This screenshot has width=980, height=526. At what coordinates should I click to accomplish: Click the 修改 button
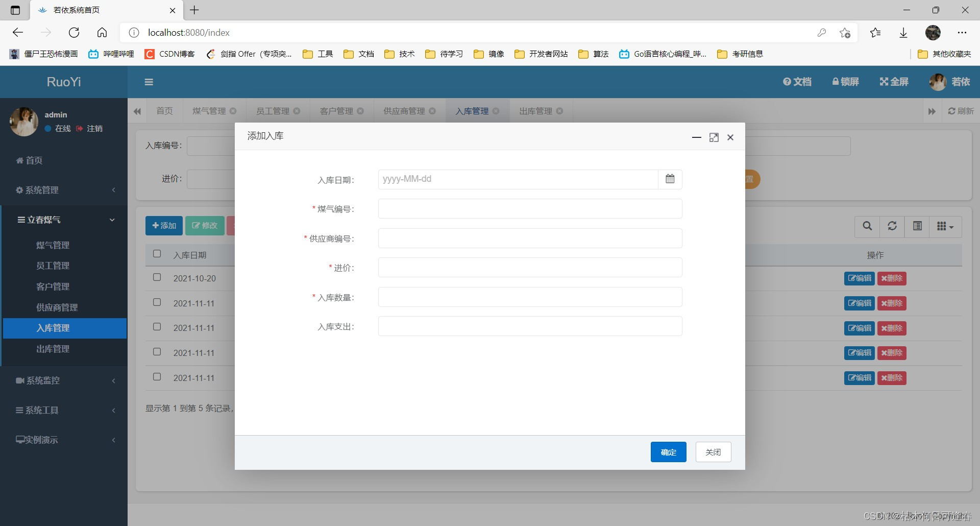(x=205, y=226)
